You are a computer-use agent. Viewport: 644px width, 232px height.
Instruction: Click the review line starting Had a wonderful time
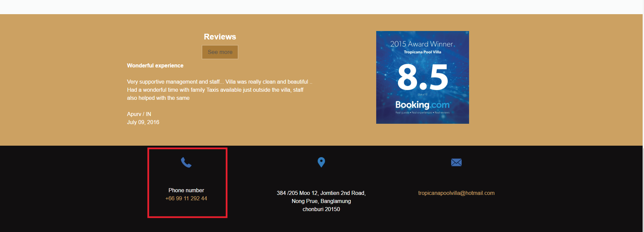coord(215,90)
